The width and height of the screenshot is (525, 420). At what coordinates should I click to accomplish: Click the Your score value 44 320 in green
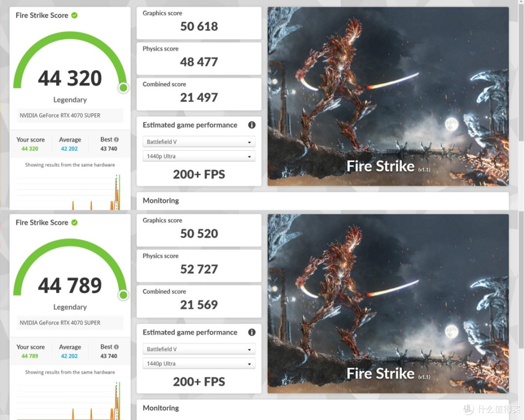pyautogui.click(x=30, y=149)
